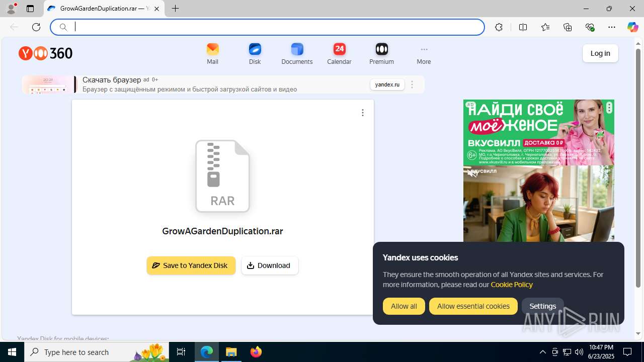Viewport: 644px width, 362px height.
Task: Open browser Extensions menu
Action: click(x=499, y=27)
